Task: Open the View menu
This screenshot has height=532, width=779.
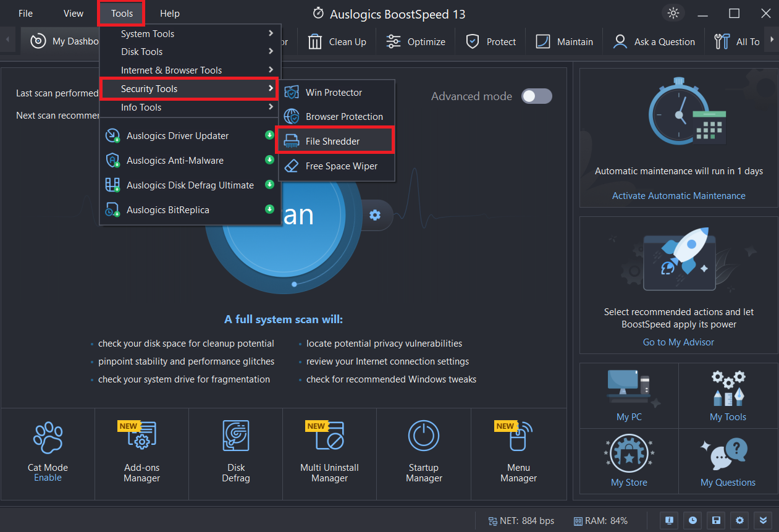Action: (x=74, y=14)
